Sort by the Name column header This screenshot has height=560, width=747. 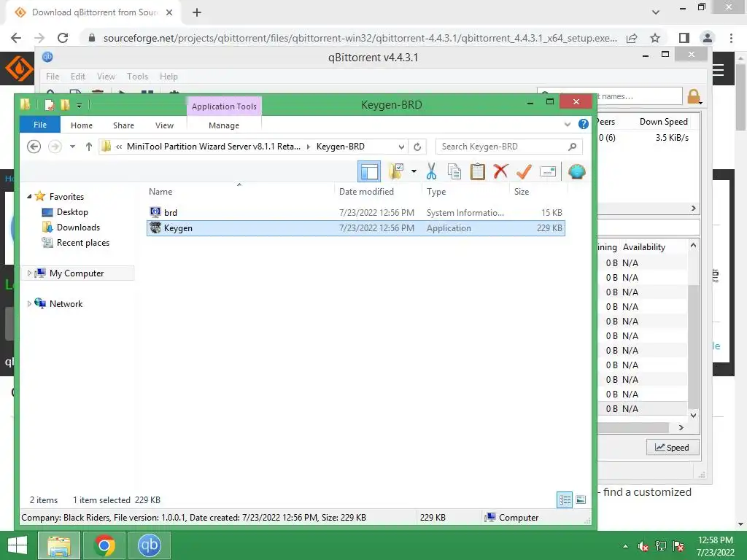[160, 192]
